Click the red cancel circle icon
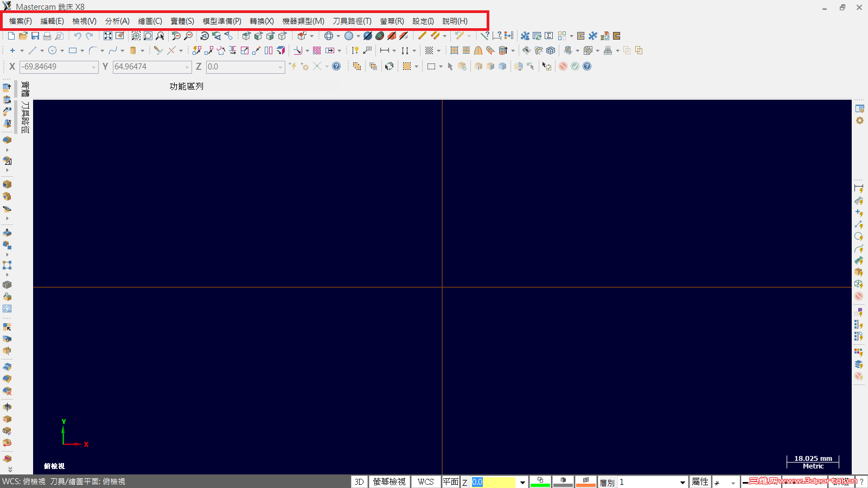The height and width of the screenshot is (488, 868). click(563, 66)
